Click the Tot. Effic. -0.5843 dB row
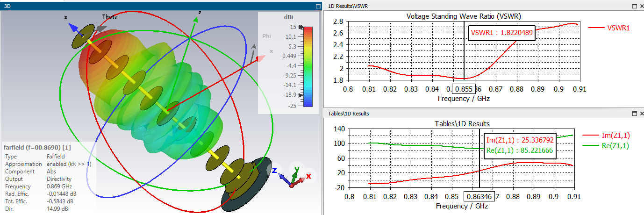The image size is (644, 215). click(x=38, y=201)
